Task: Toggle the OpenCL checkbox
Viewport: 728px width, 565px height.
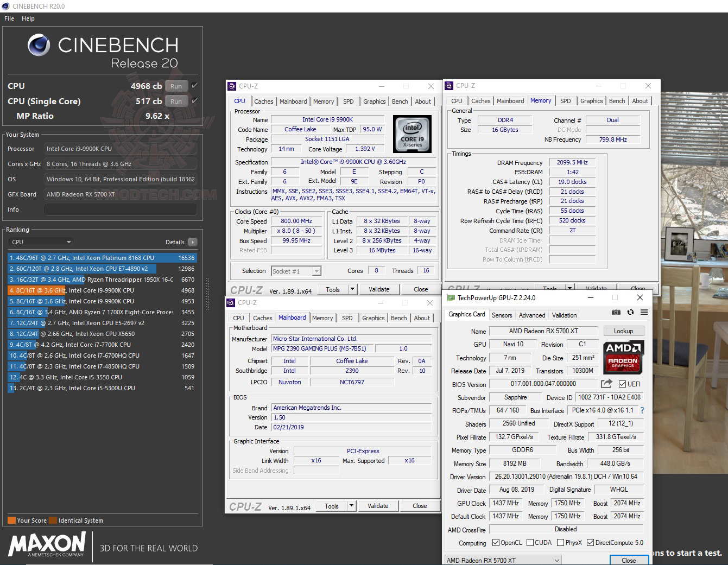Action: pos(496,543)
